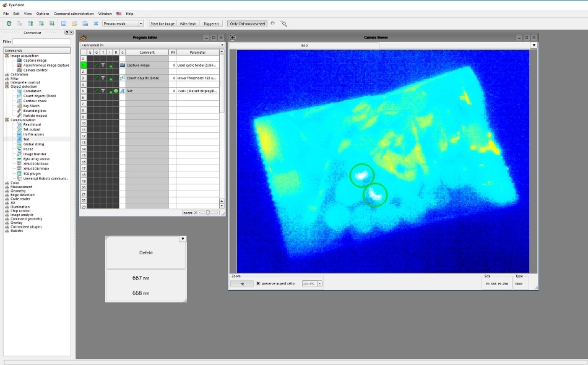Click the fit zoom button
The width and height of the screenshot is (588, 365).
[x=242, y=284]
